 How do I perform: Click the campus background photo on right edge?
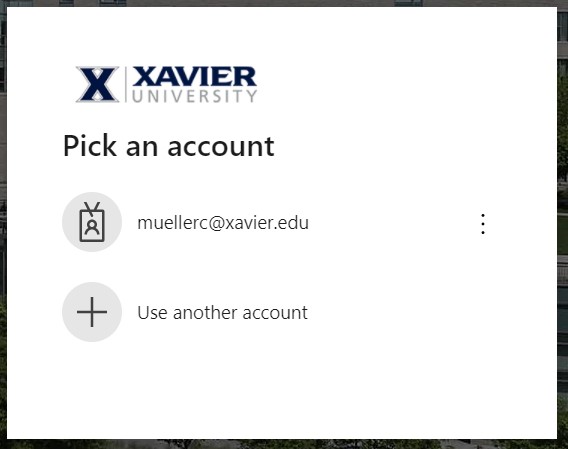tap(563, 225)
